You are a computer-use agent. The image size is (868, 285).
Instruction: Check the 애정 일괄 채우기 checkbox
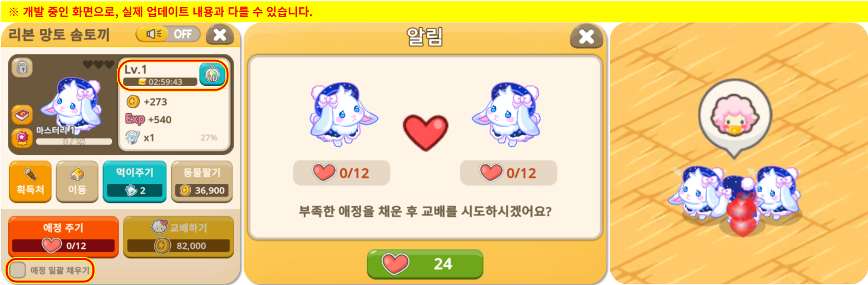(x=18, y=271)
